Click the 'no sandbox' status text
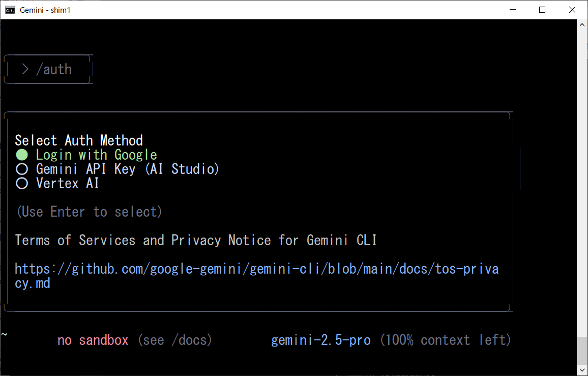Viewport: 588px width, 376px height. click(x=93, y=340)
